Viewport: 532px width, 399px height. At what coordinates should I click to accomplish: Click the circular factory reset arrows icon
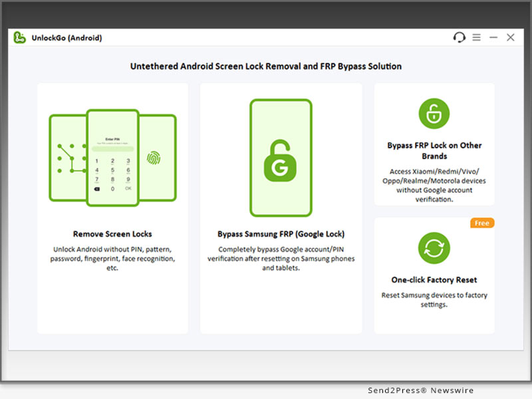[x=434, y=249]
